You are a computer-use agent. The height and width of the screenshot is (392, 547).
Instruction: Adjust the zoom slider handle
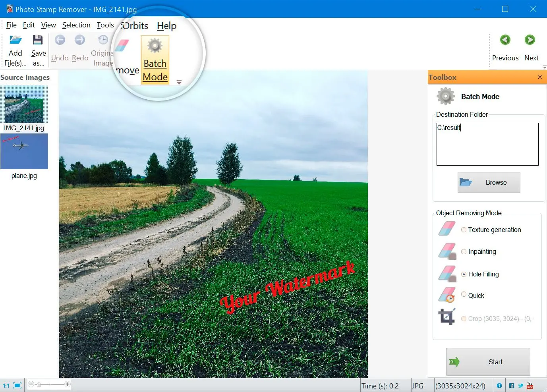[x=39, y=384]
